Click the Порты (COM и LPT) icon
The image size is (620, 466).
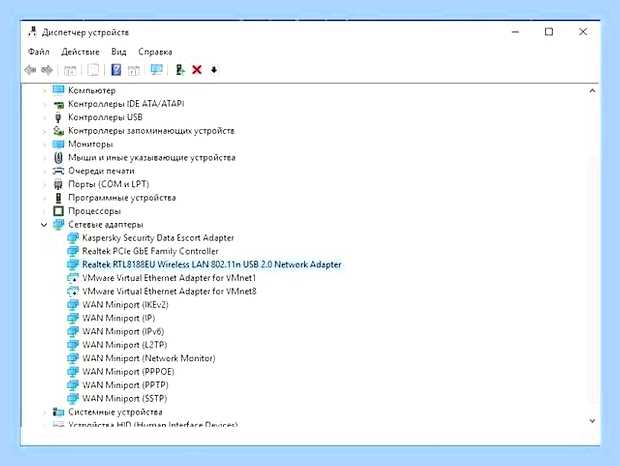pos(58,184)
